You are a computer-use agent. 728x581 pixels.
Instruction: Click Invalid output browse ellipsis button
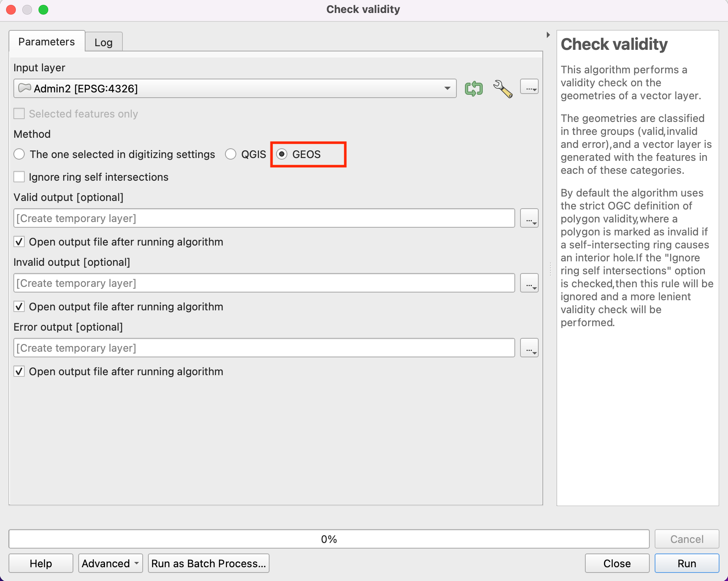(529, 283)
